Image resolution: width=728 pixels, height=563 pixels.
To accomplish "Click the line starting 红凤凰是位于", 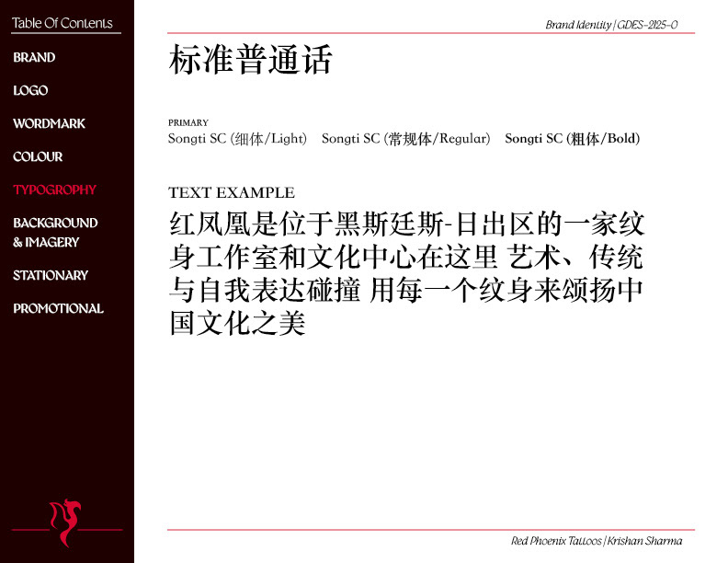I will [406, 224].
